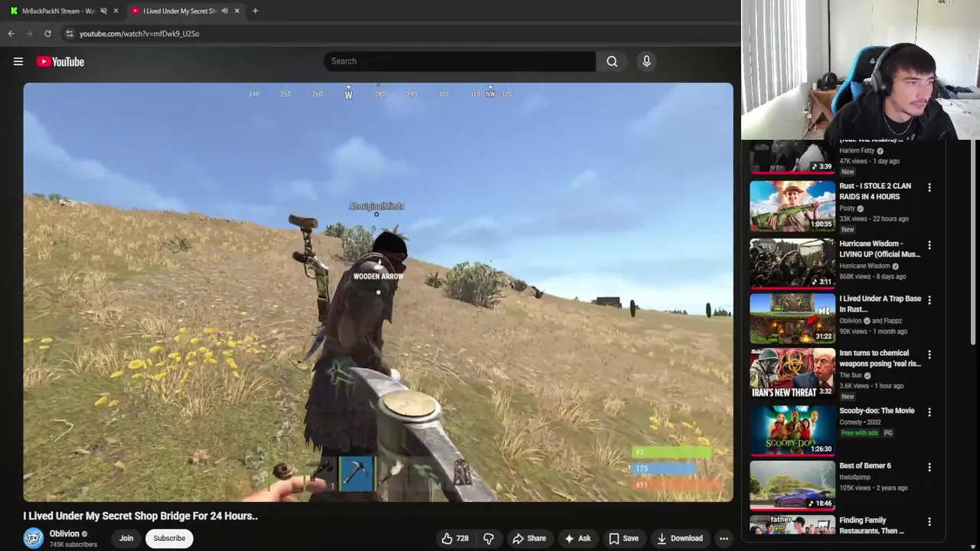Share this video

click(x=529, y=538)
